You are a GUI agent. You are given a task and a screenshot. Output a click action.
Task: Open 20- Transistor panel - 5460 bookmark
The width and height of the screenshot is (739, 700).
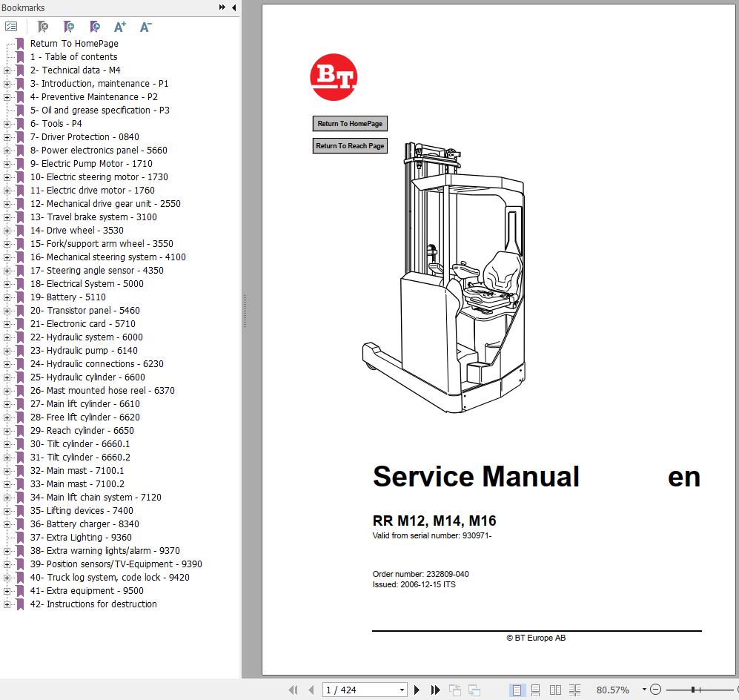coord(84,311)
